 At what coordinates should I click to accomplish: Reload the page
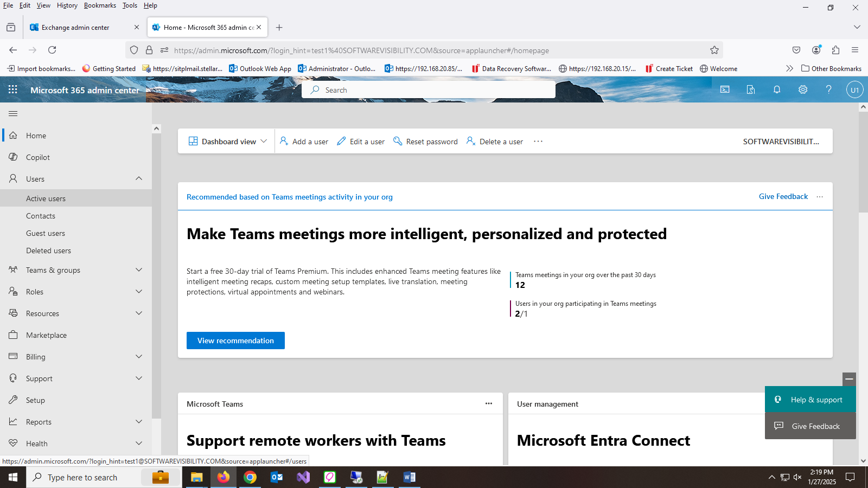pos(52,50)
